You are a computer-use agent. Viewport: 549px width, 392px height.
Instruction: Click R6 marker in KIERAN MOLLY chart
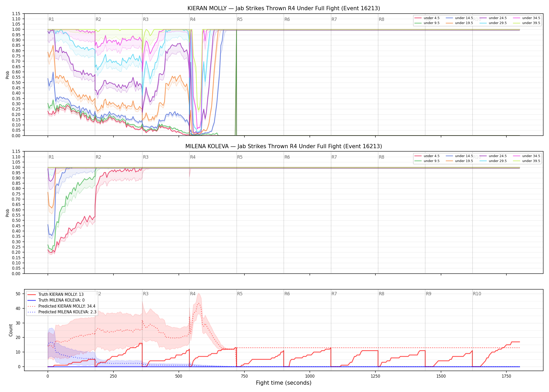point(287,19)
